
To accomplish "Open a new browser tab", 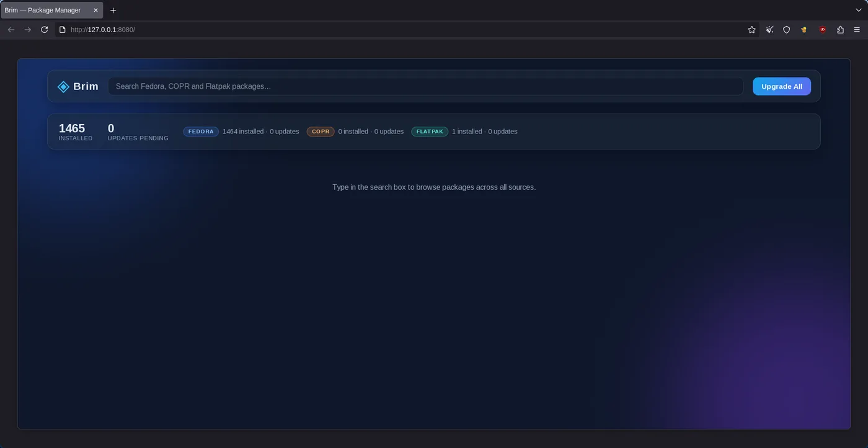I will (x=113, y=11).
